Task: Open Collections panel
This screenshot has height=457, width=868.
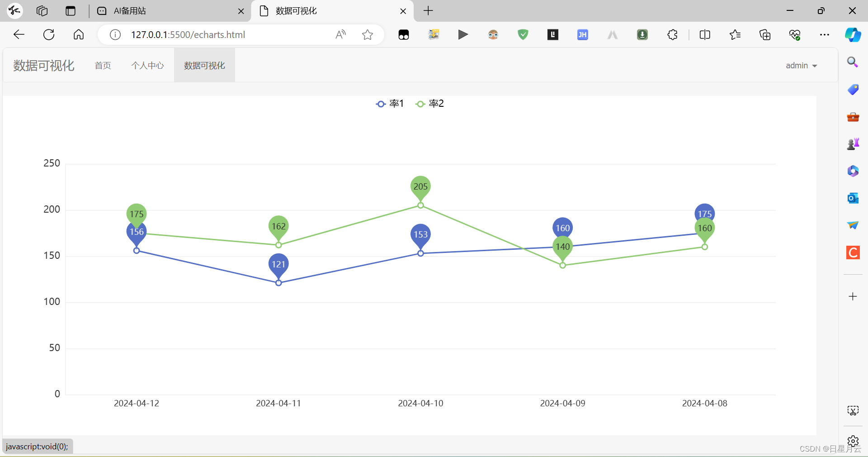Action: tap(765, 35)
